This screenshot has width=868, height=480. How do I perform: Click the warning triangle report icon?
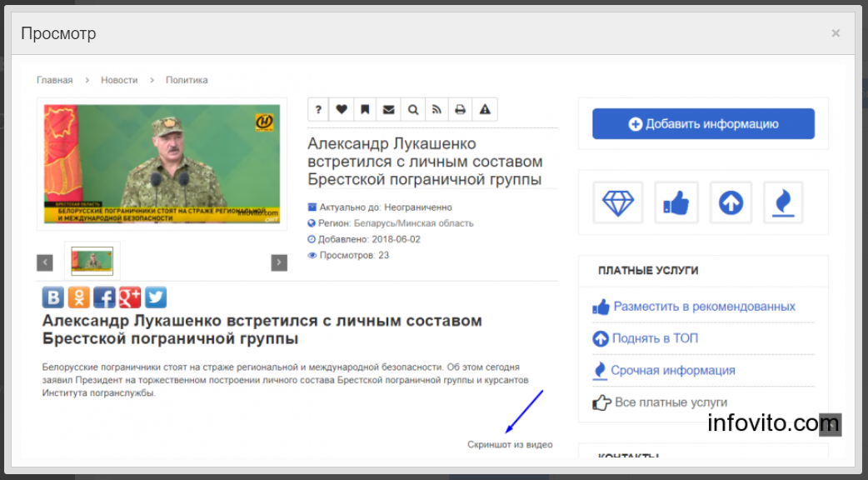(x=485, y=110)
